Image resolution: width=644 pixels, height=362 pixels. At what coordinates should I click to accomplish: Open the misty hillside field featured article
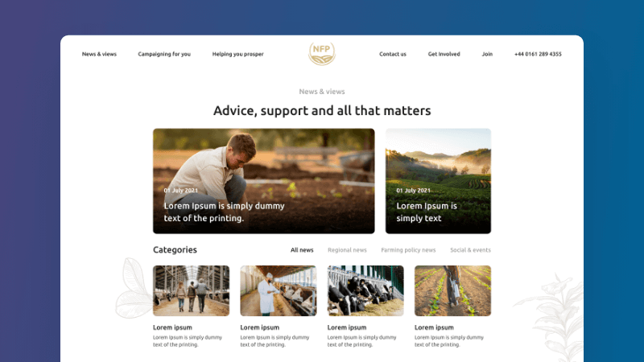coord(438,181)
